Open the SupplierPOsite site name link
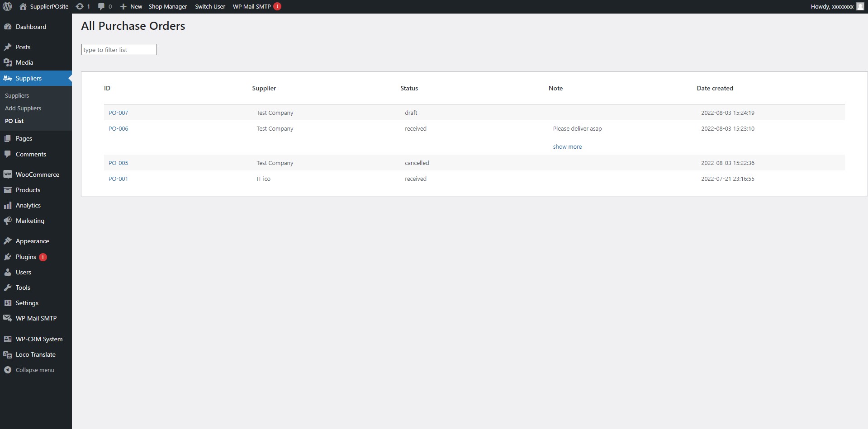This screenshot has height=429, width=868. point(49,6)
